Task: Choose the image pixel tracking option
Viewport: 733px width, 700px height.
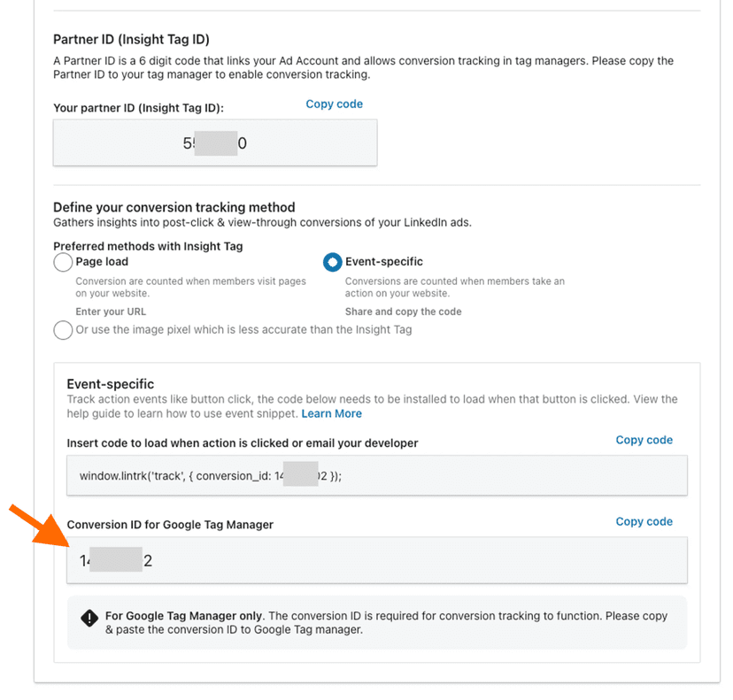Action: [x=63, y=330]
